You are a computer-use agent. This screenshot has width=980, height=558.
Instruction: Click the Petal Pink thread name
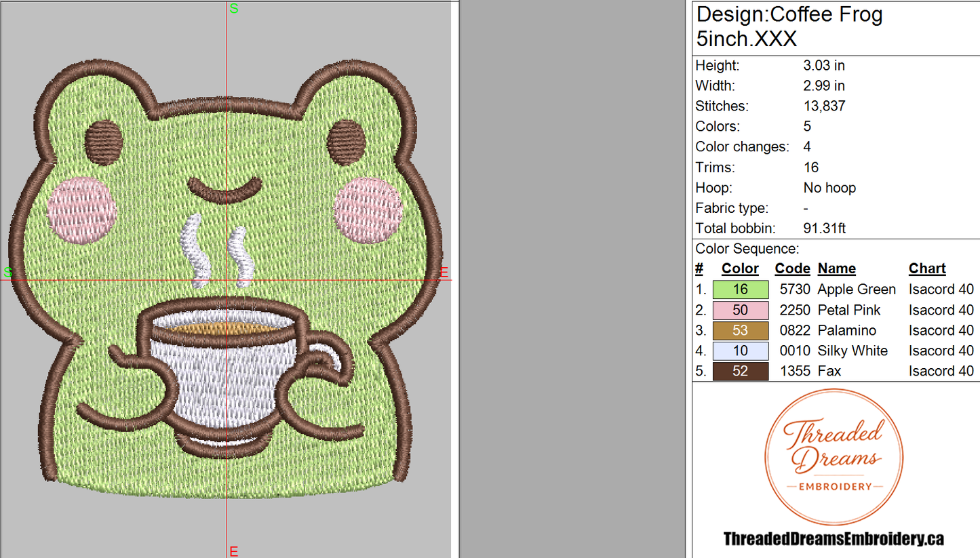849,310
